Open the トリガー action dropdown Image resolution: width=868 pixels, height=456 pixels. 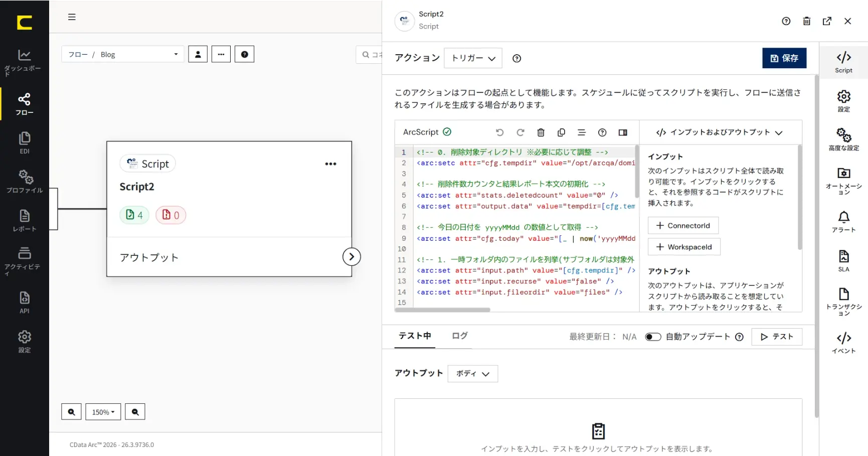[x=473, y=58]
